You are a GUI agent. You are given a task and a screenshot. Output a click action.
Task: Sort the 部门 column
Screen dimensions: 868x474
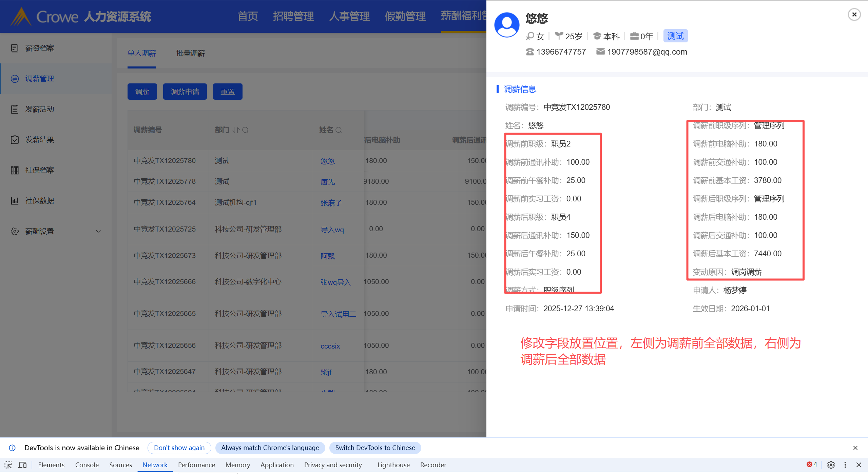(236, 130)
